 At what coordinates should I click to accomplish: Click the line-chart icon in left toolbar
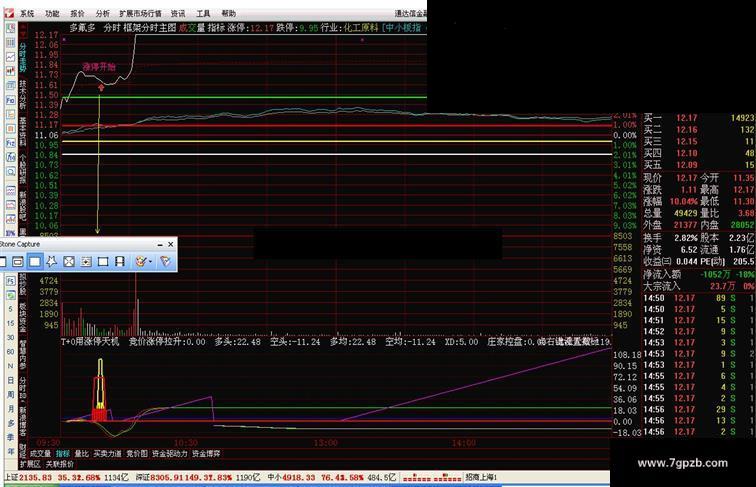point(11,57)
